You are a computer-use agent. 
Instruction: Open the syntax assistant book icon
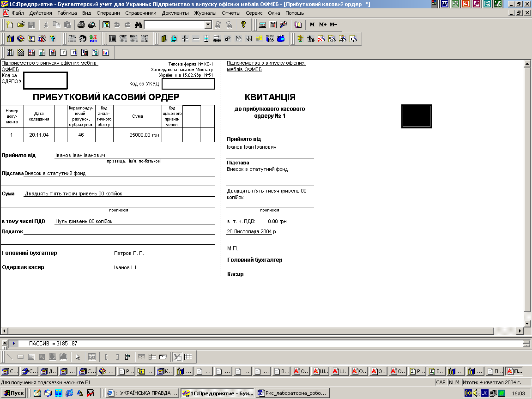(298, 24)
